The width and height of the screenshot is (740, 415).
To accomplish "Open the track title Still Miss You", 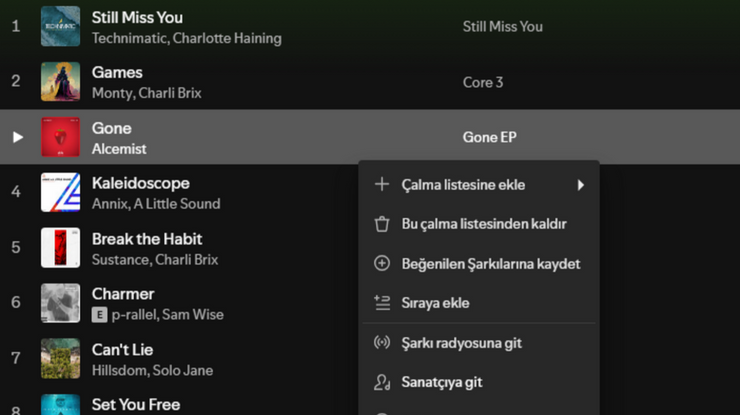I will [137, 17].
